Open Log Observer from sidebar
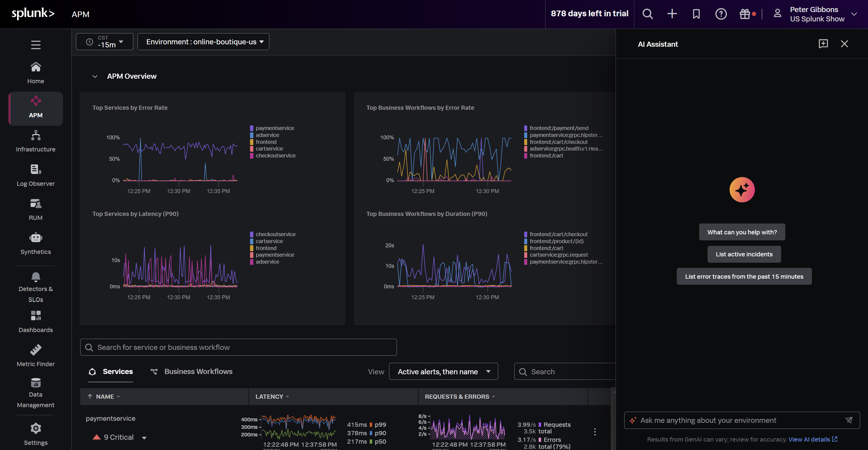The width and height of the screenshot is (868, 450). point(36,175)
